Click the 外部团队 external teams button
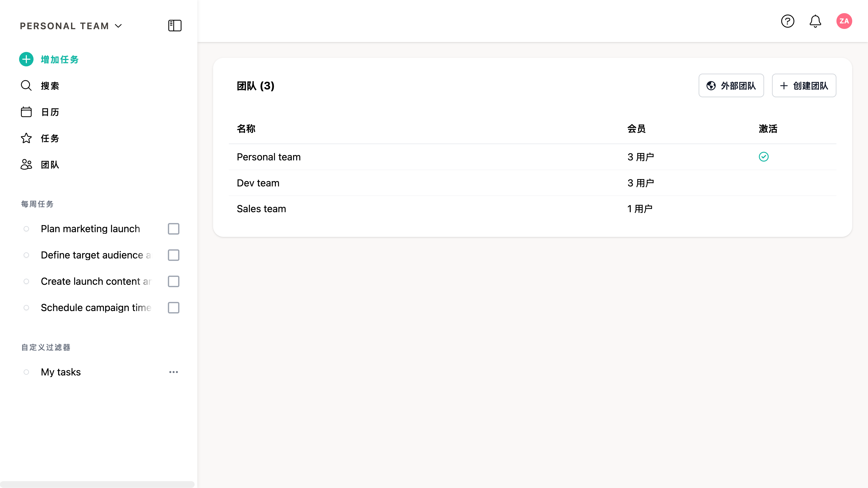This screenshot has height=488, width=868. tap(731, 85)
